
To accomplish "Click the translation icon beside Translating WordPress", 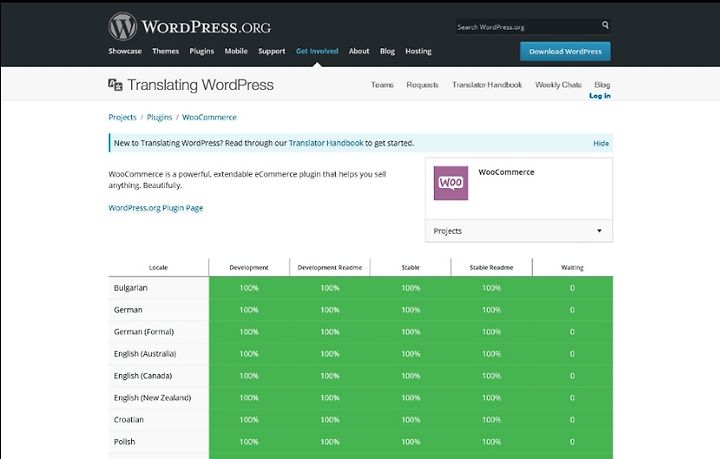I will coord(115,85).
